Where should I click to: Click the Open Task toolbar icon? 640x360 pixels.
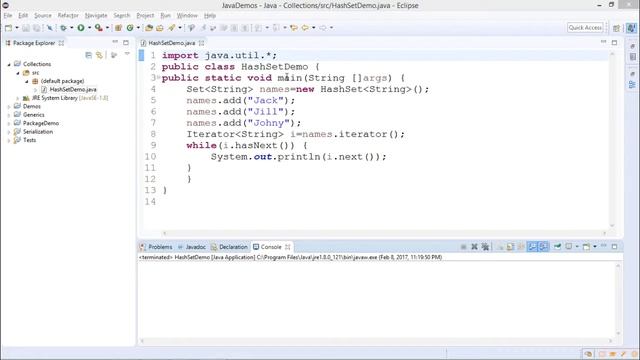(160, 28)
